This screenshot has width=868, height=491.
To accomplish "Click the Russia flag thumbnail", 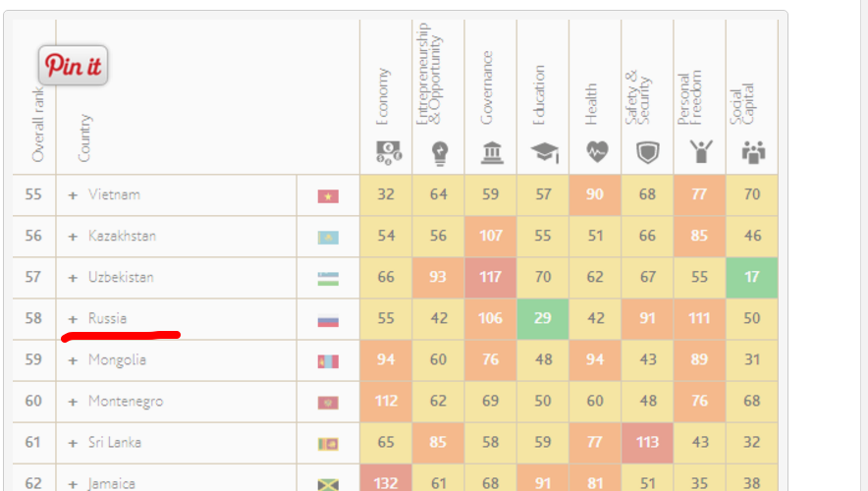I will pyautogui.click(x=328, y=320).
